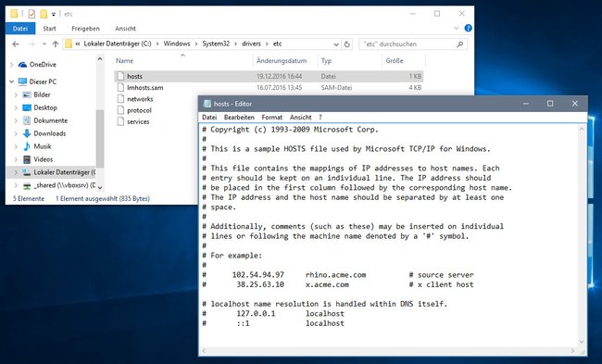Open the Start ribbon tab
This screenshot has width=602, height=364.
[x=49, y=29]
